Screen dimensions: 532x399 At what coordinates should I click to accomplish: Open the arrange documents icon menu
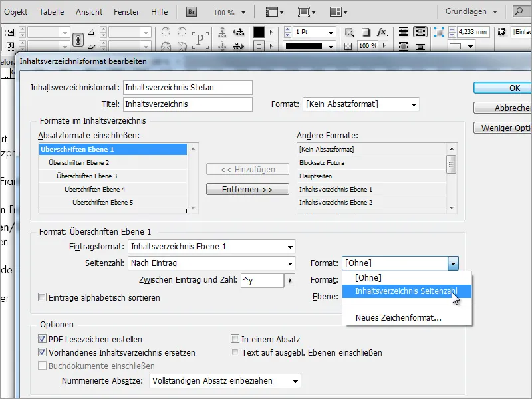[x=338, y=12]
